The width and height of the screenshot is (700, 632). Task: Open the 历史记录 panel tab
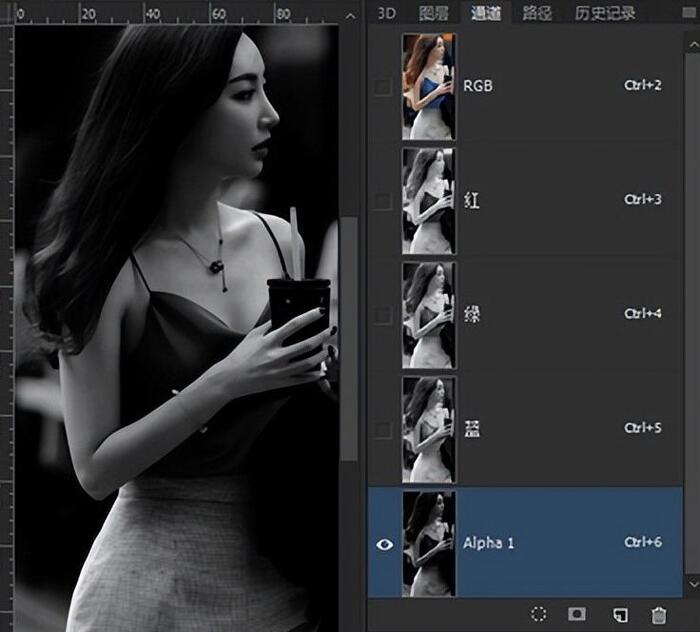(x=605, y=13)
